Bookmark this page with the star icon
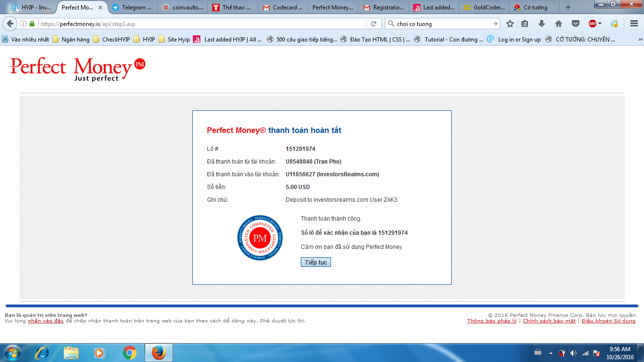Screen dimensions: 644x362 (510, 24)
